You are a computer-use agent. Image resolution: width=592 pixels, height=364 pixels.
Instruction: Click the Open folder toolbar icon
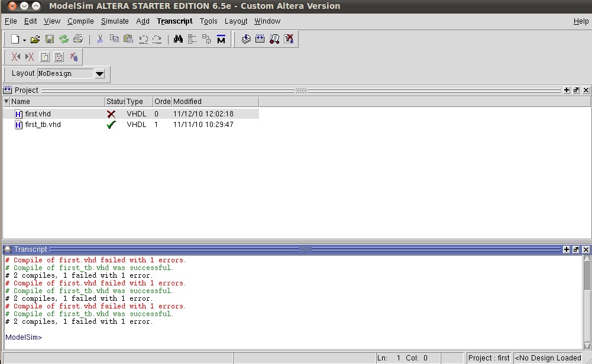(35, 40)
